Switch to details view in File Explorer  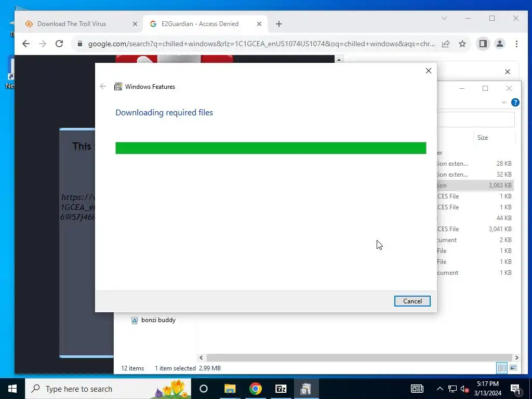502,368
